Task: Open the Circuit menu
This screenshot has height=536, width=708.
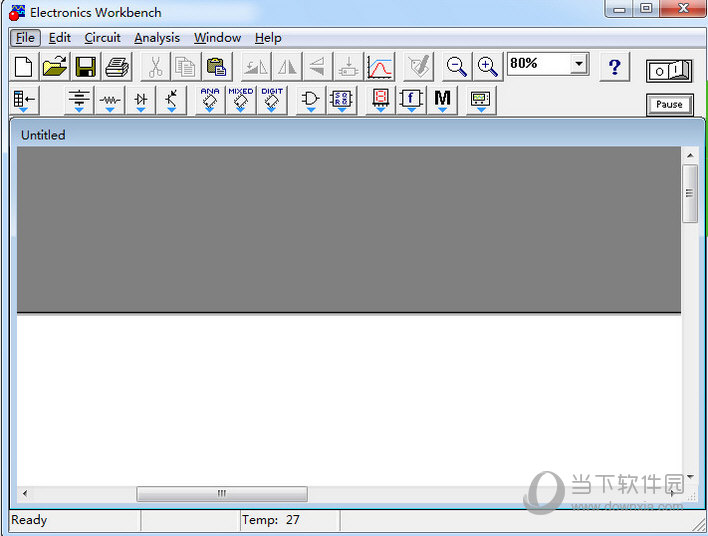Action: point(102,38)
